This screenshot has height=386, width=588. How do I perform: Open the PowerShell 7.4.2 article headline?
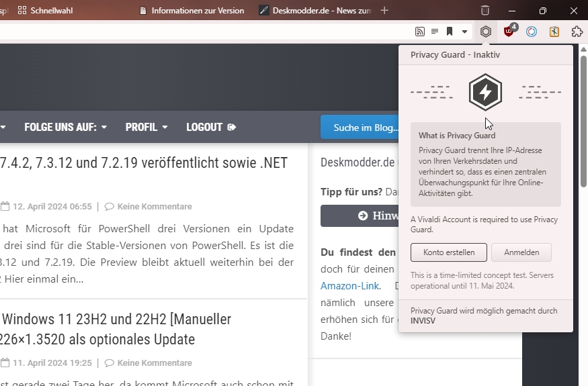144,162
